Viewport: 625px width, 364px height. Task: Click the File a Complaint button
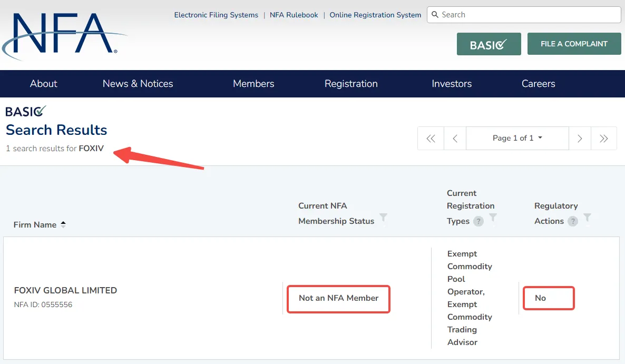coord(574,44)
